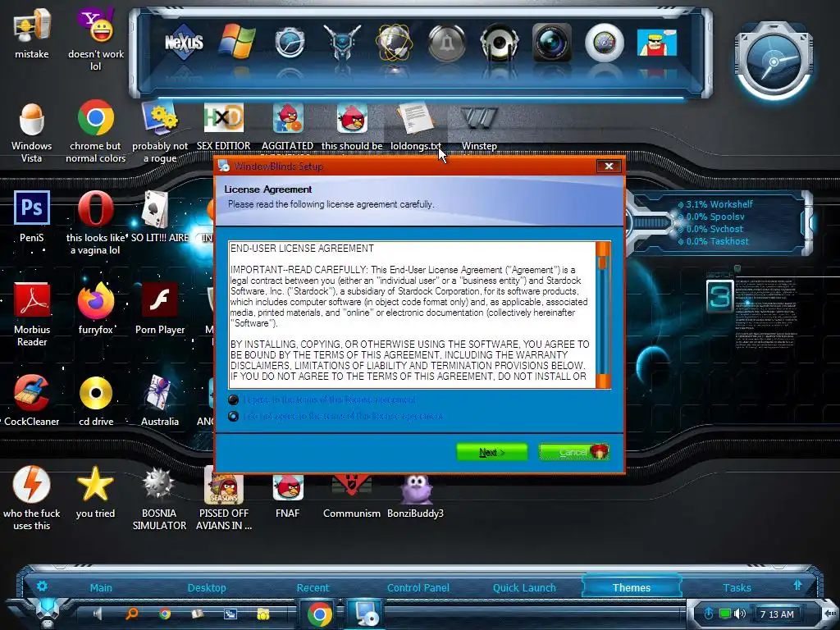Open the white dial gauge dock icon
This screenshot has width=840, height=630.
coord(605,43)
